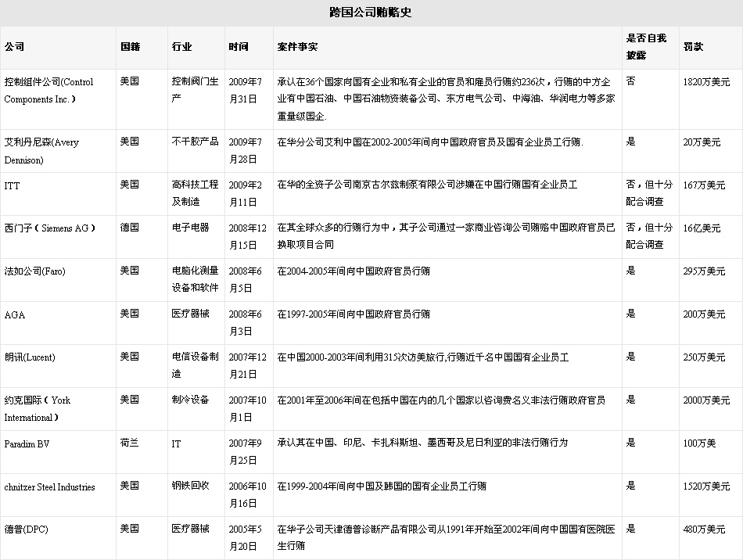Select the 是否自我披露 column header
Image resolution: width=743 pixels, height=560 pixels.
646,47
